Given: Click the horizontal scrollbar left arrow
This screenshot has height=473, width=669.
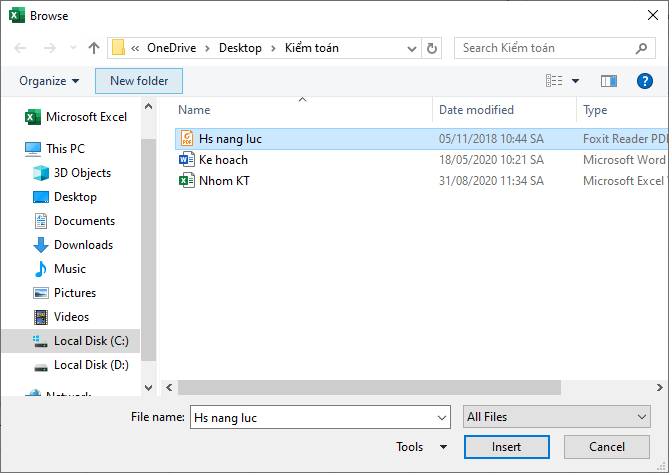Looking at the screenshot, I should [x=169, y=387].
